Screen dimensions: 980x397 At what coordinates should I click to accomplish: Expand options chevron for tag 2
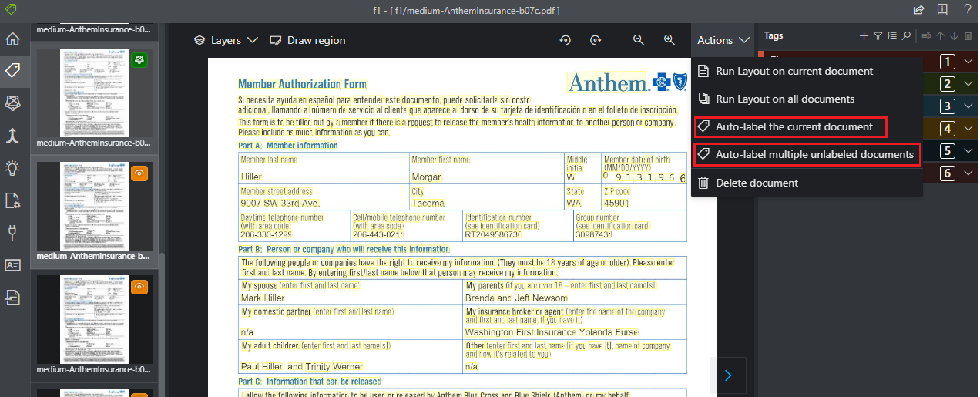point(968,84)
